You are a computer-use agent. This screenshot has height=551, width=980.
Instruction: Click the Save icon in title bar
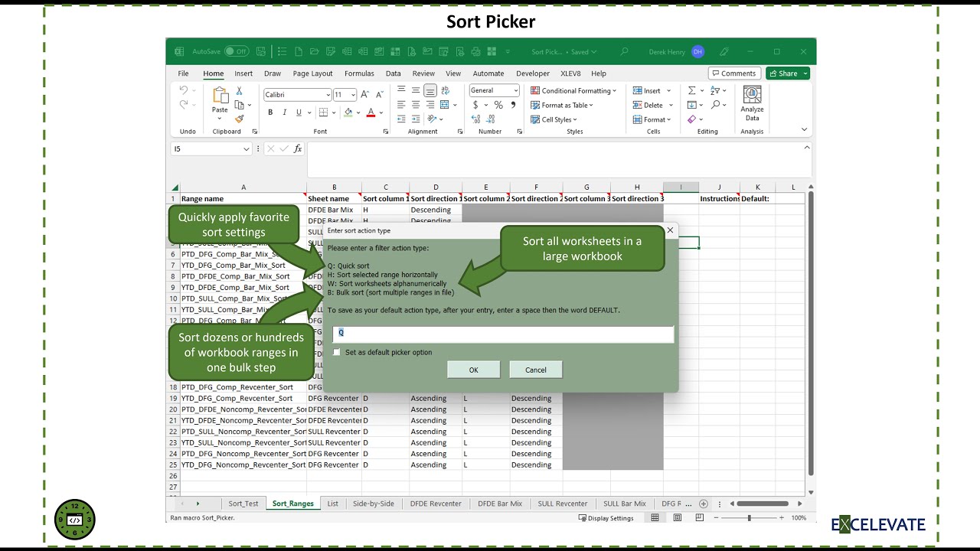pos(261,51)
